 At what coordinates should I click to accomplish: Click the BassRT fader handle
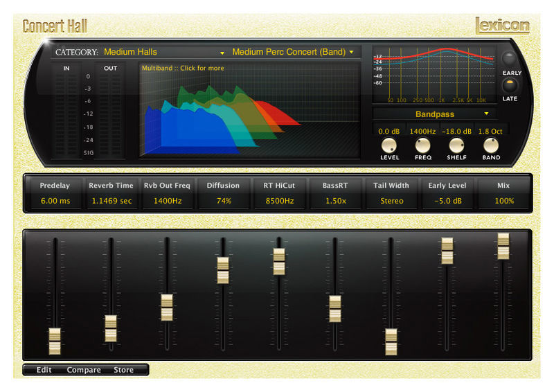point(335,309)
